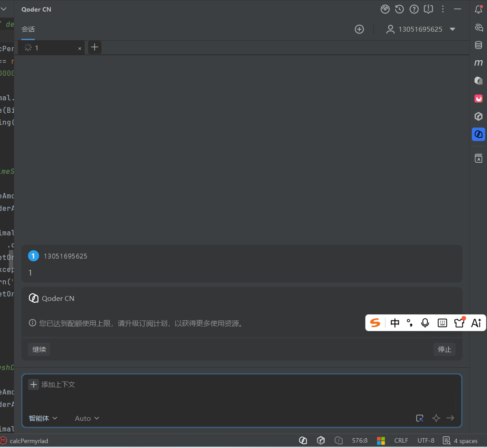Click the Qoder CN reply header logo
The image size is (487, 448).
[x=33, y=298]
